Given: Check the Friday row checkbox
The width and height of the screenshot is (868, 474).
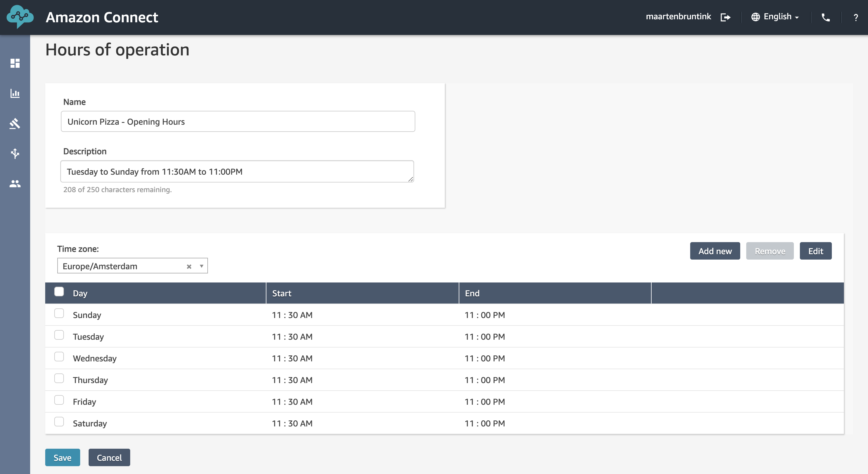Looking at the screenshot, I should pyautogui.click(x=59, y=400).
